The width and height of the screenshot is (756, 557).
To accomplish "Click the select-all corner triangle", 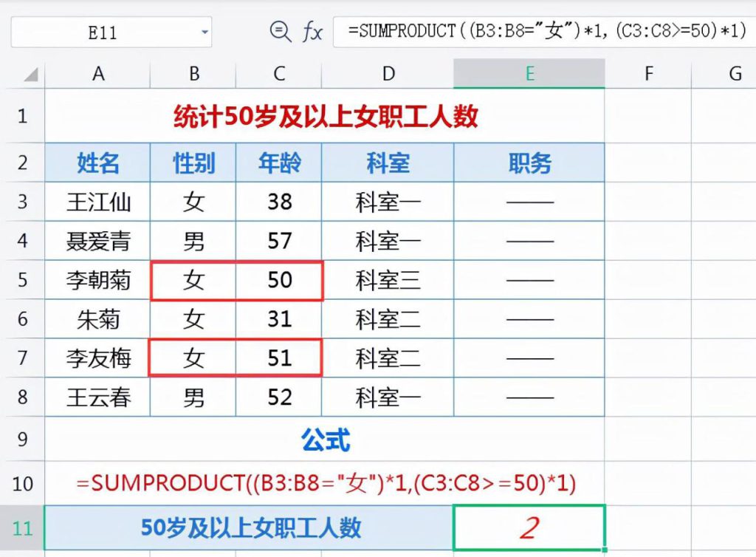I will [30, 75].
